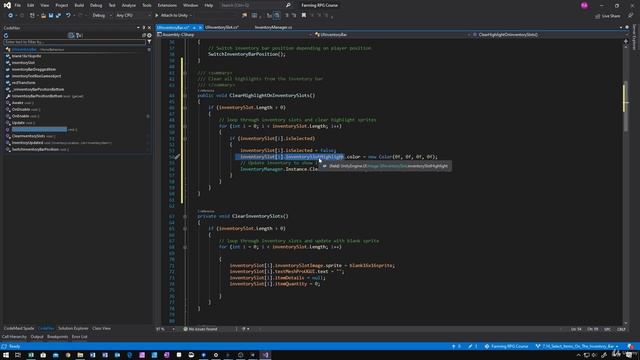Select inventoryTextBoxGameobject in CodeMaid list
Image resolution: width=640 pixels, height=360 pixels.
click(x=36, y=76)
